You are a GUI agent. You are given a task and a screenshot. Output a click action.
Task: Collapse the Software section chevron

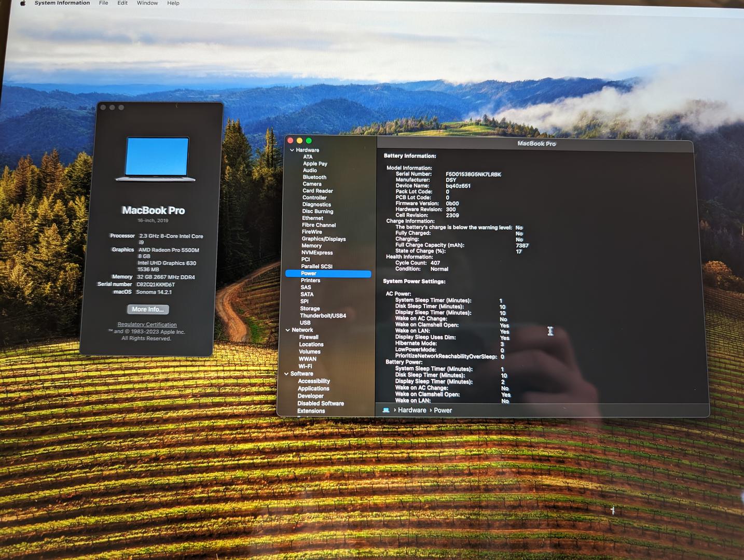pos(286,374)
